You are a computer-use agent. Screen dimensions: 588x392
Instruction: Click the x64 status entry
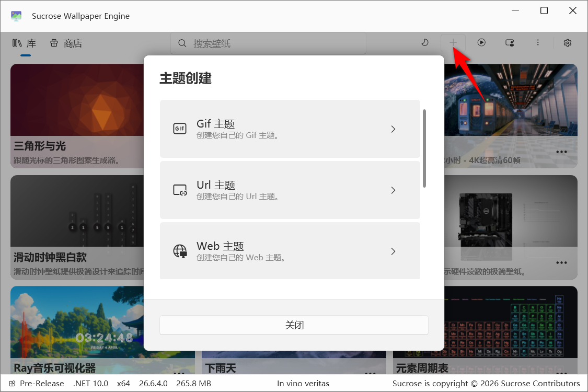[x=123, y=383]
